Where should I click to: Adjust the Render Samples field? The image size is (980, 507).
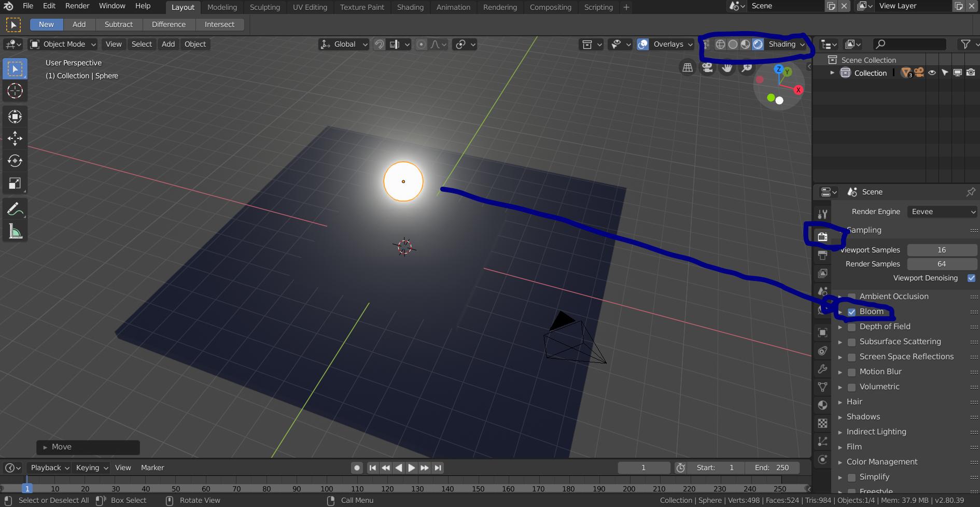[x=942, y=264]
